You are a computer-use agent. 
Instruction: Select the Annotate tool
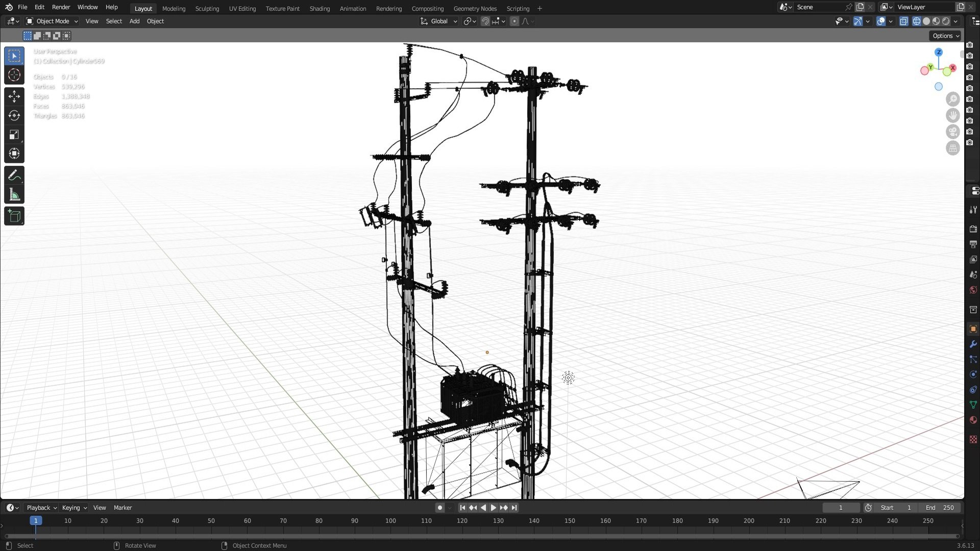pyautogui.click(x=14, y=176)
